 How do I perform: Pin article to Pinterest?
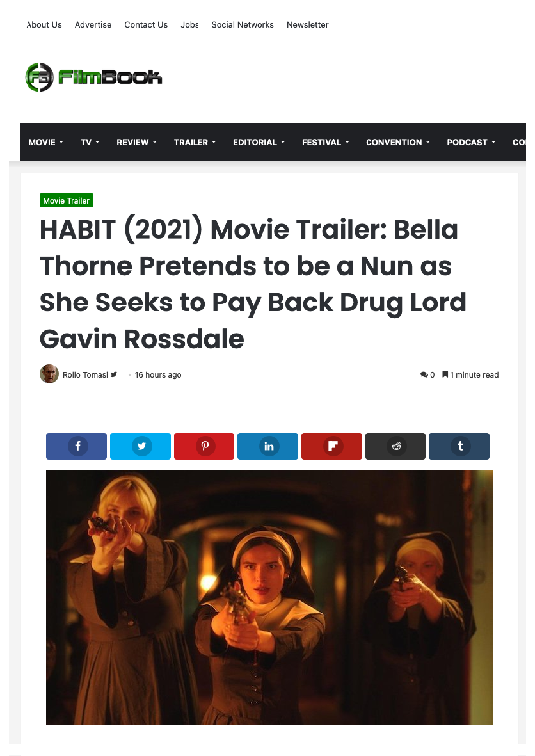tap(204, 446)
